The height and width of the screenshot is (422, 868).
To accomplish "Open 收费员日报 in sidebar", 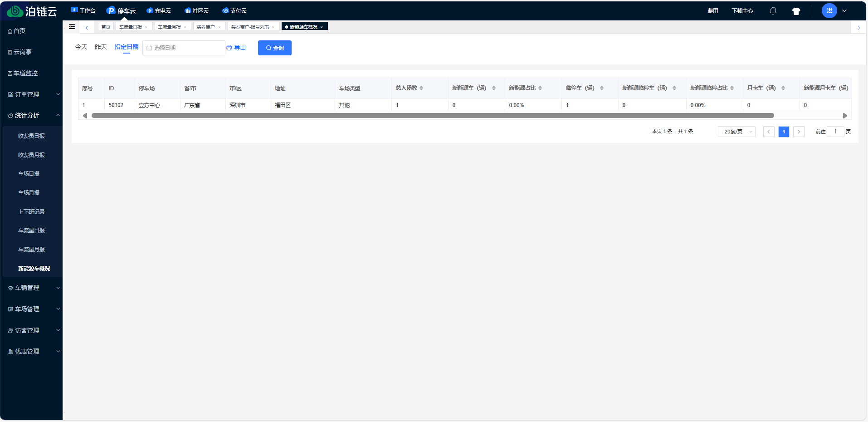I will tap(31, 136).
